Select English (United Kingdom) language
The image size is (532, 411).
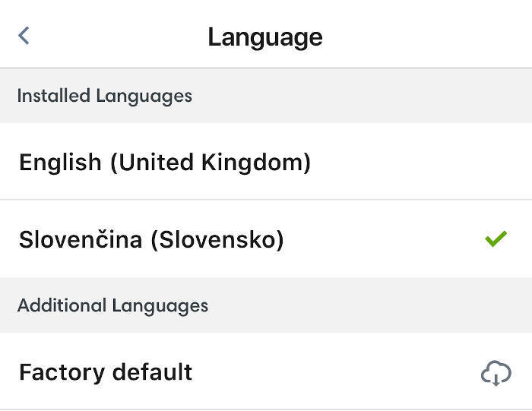266,161
